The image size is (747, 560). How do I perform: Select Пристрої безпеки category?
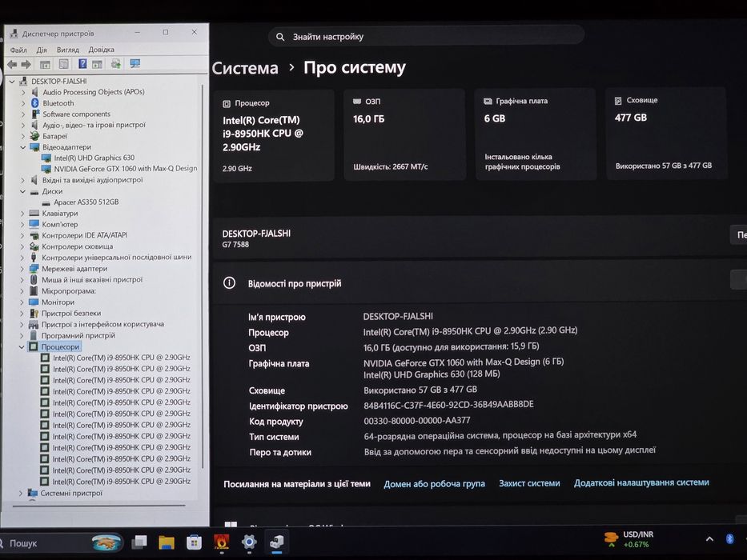click(x=71, y=314)
